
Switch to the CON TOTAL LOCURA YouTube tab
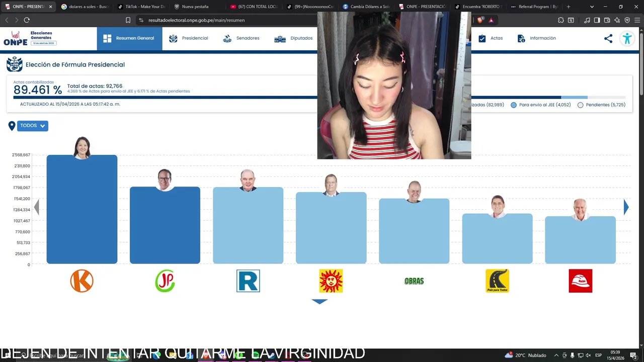[x=253, y=7]
